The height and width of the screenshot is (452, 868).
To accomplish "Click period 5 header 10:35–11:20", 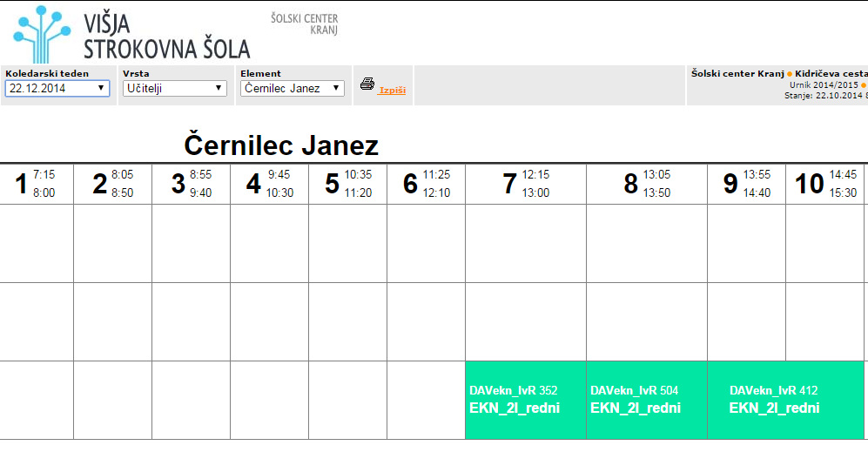I will 348,184.
